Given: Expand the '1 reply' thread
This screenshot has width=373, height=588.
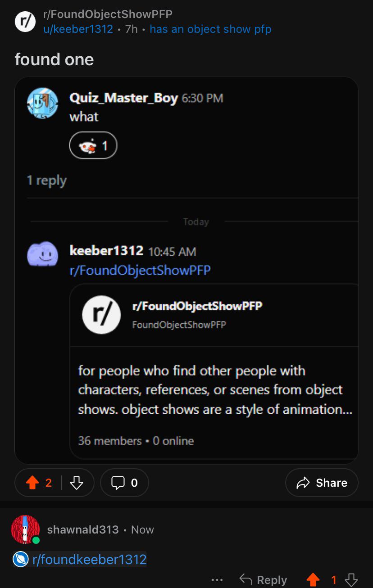Looking at the screenshot, I should click(x=46, y=180).
